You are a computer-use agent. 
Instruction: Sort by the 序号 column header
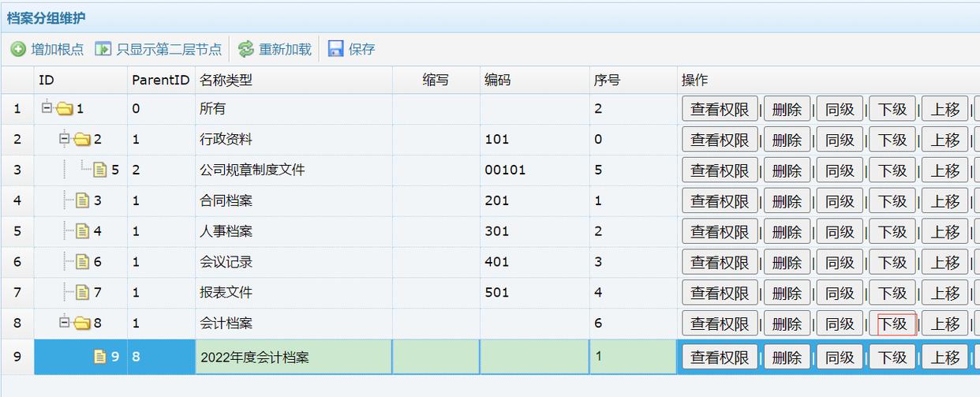[x=607, y=80]
